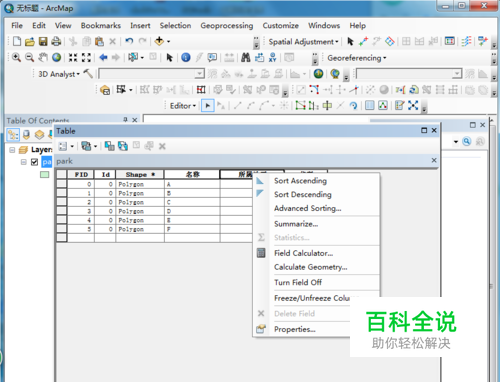Image resolution: width=500 pixels, height=382 pixels.
Task: Expand the 3D Analyst layer combo box
Action: [199, 74]
